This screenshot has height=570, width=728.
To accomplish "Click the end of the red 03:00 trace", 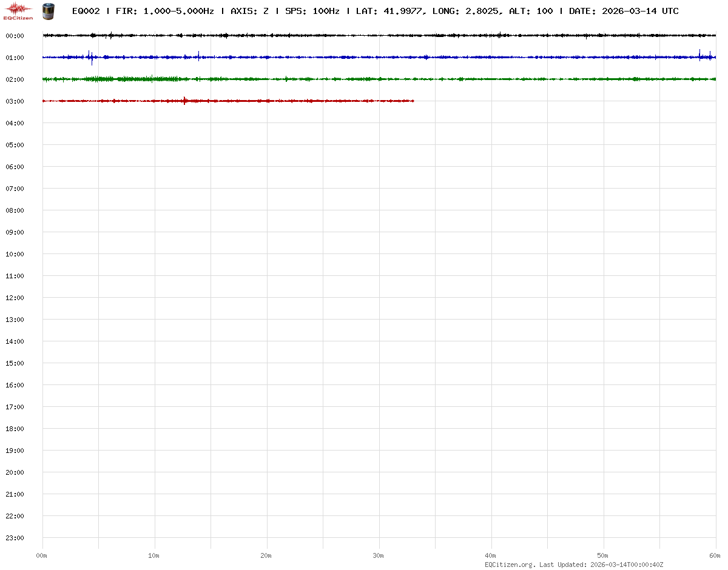I will (413, 101).
